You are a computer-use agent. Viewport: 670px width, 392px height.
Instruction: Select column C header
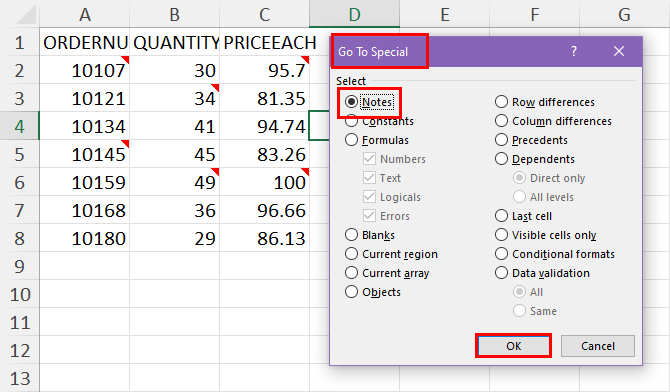point(264,15)
